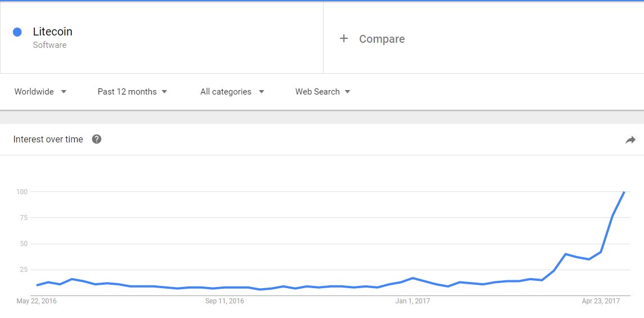The image size is (644, 318).
Task: Select the Sep 11, 2016 date label
Action: click(225, 301)
